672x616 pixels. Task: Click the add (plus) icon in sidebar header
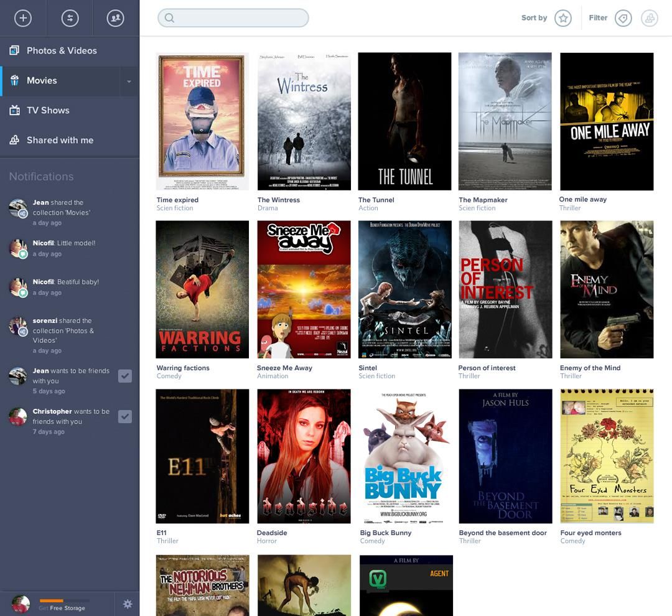pos(23,18)
